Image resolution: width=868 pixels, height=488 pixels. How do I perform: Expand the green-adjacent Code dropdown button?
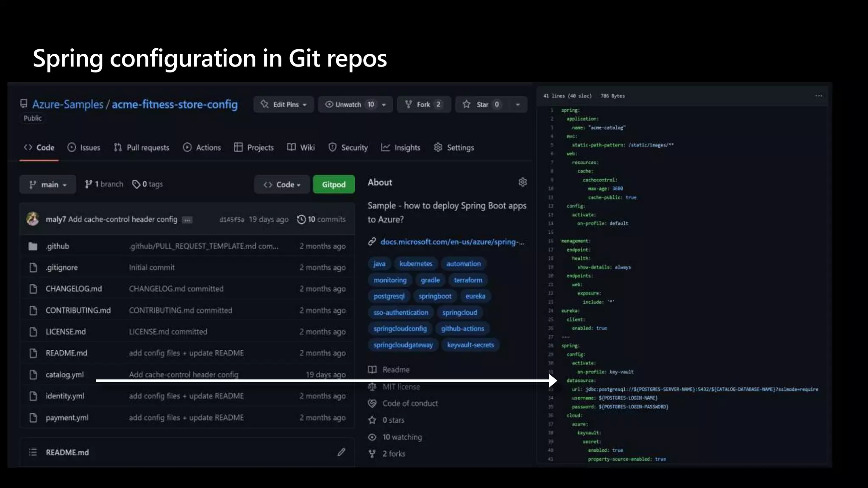[282, 184]
